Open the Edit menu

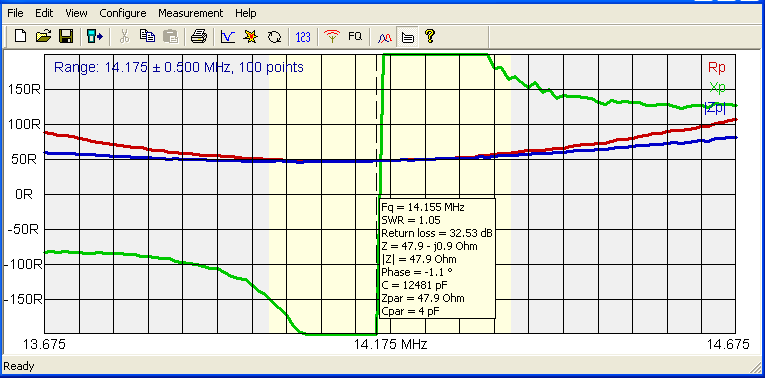44,13
